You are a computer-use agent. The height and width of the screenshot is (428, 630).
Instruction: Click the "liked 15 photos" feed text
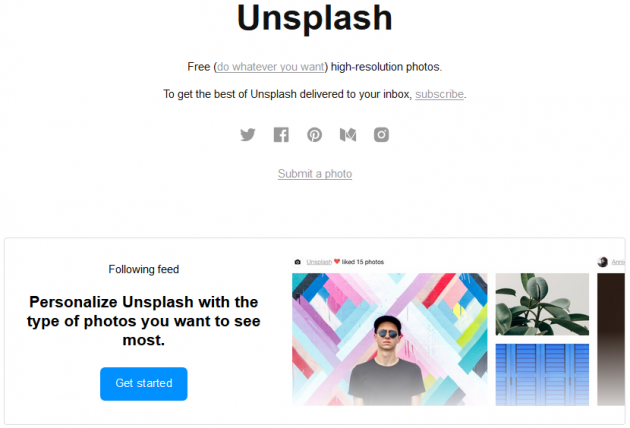click(363, 262)
